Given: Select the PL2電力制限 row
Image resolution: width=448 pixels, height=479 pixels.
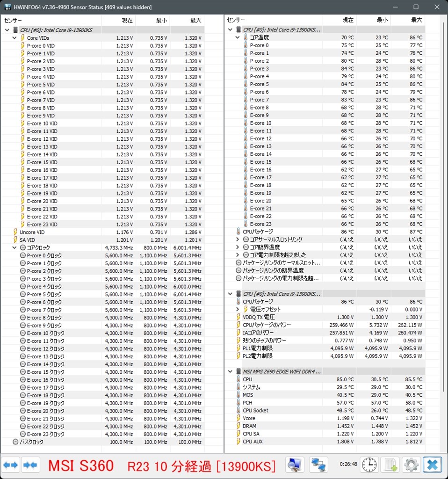Looking at the screenshot, I should [x=325, y=356].
